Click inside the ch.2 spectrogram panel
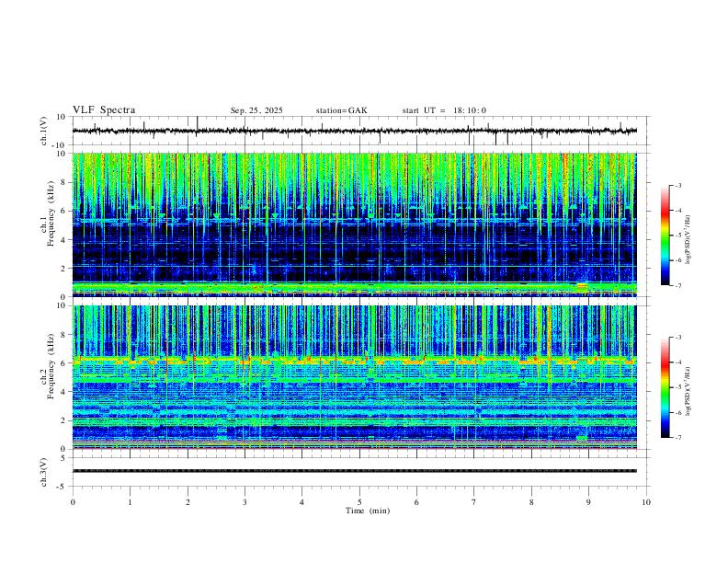 pos(355,377)
